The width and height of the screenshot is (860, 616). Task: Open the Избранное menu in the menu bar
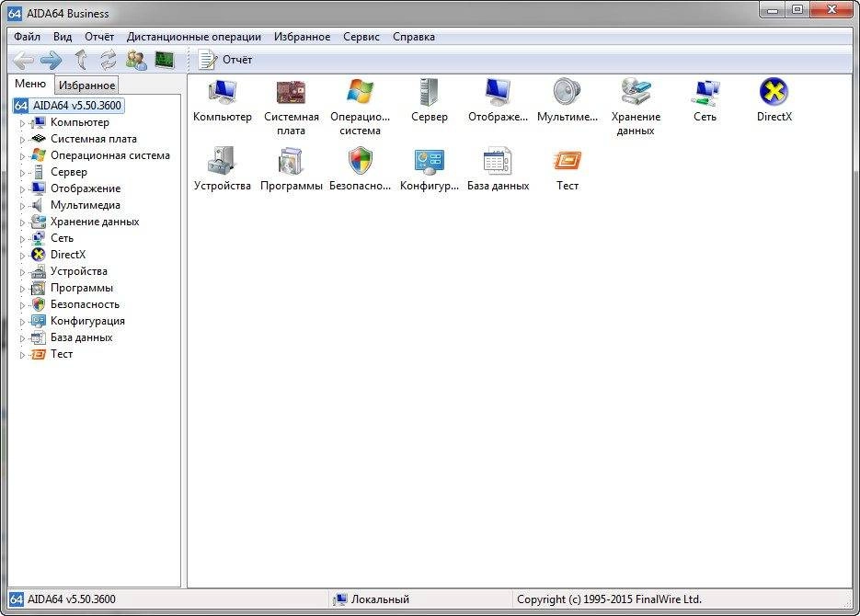click(x=303, y=37)
